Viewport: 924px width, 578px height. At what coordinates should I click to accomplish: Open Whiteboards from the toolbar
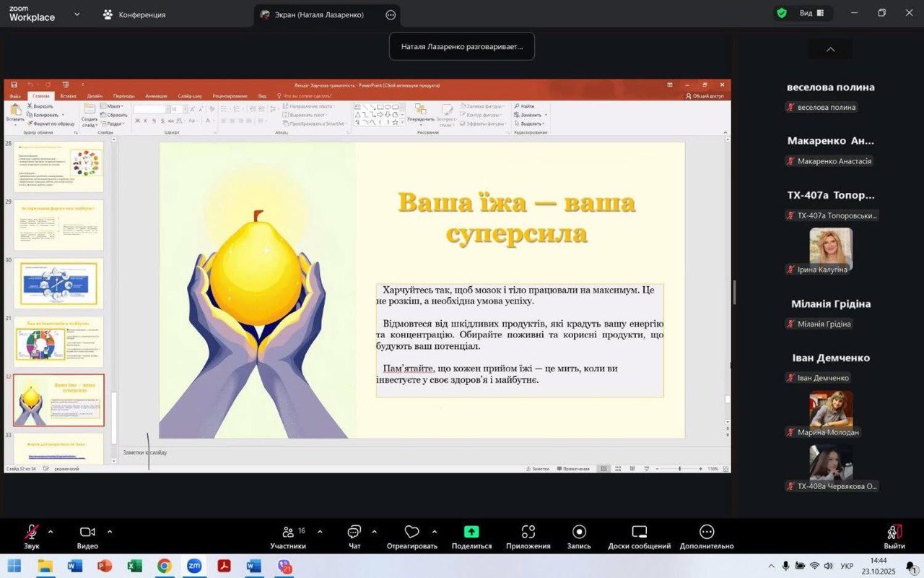(639, 537)
